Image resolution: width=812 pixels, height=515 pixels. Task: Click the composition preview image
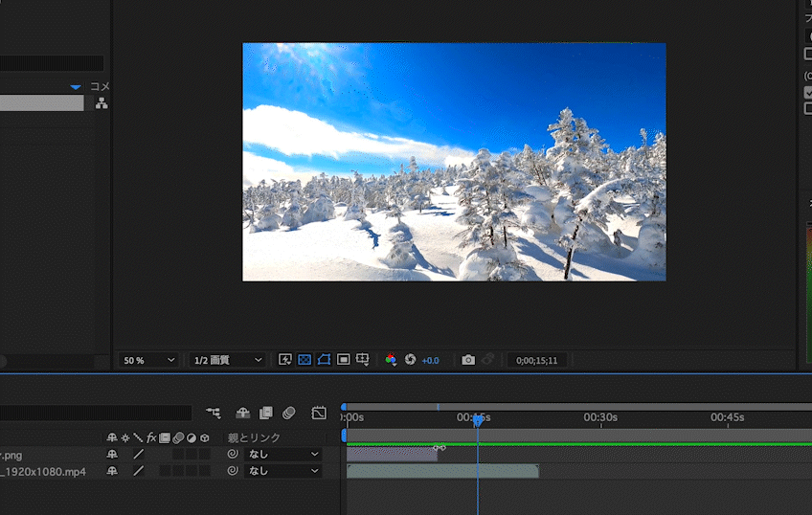pos(454,162)
